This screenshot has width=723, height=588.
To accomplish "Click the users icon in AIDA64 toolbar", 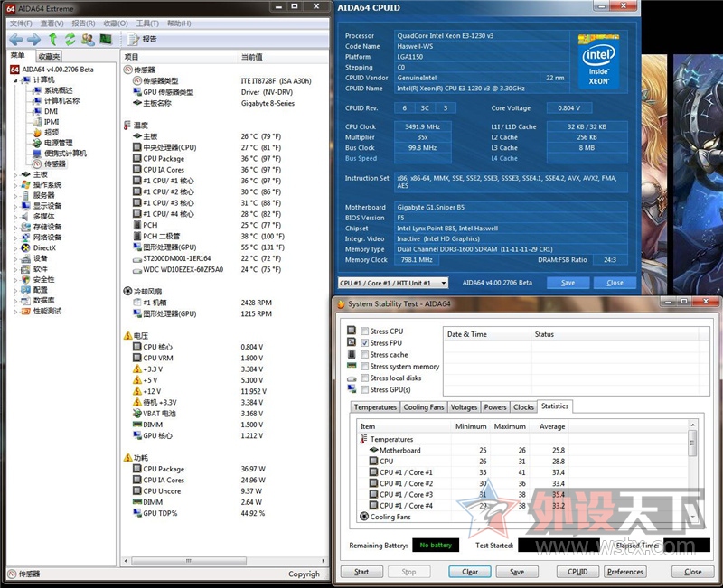I will tap(88, 39).
